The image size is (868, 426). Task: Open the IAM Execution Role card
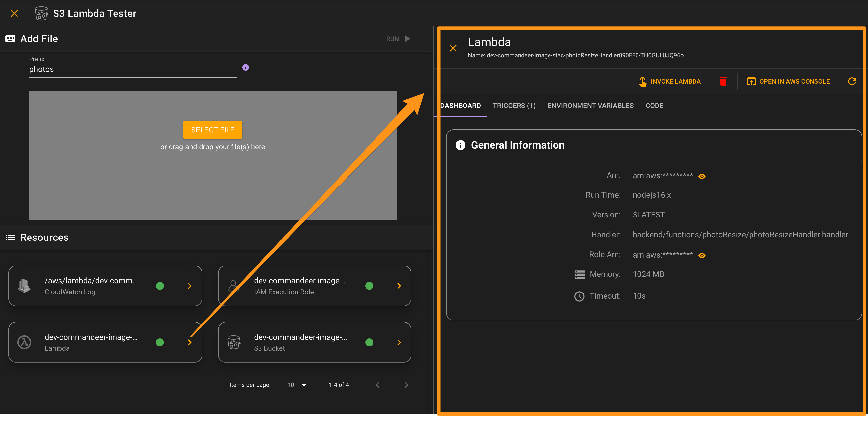pyautogui.click(x=315, y=286)
